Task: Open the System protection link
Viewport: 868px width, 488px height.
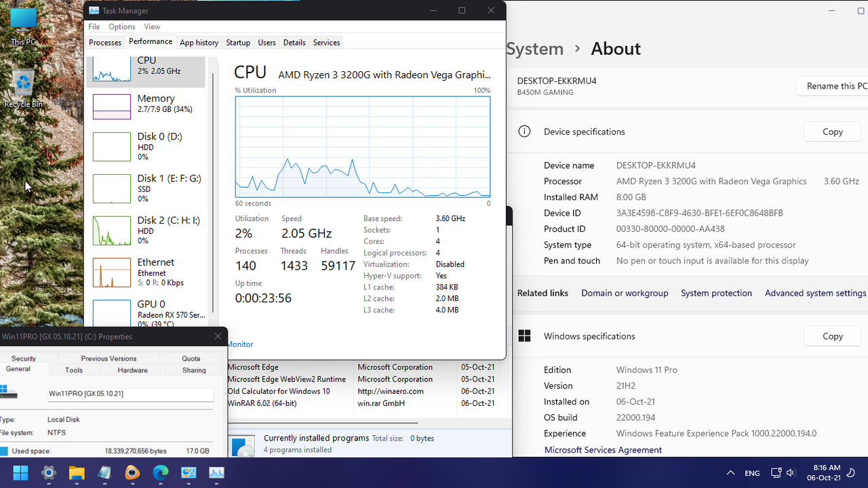Action: (x=716, y=293)
